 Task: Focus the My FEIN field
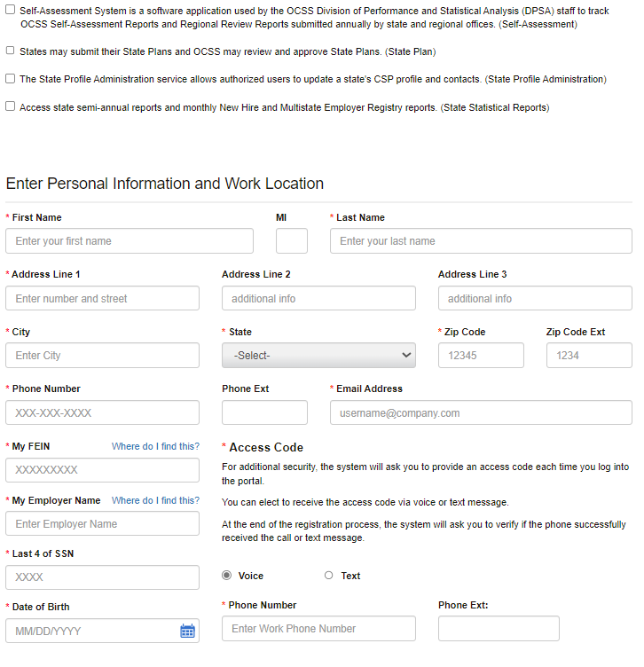click(102, 470)
